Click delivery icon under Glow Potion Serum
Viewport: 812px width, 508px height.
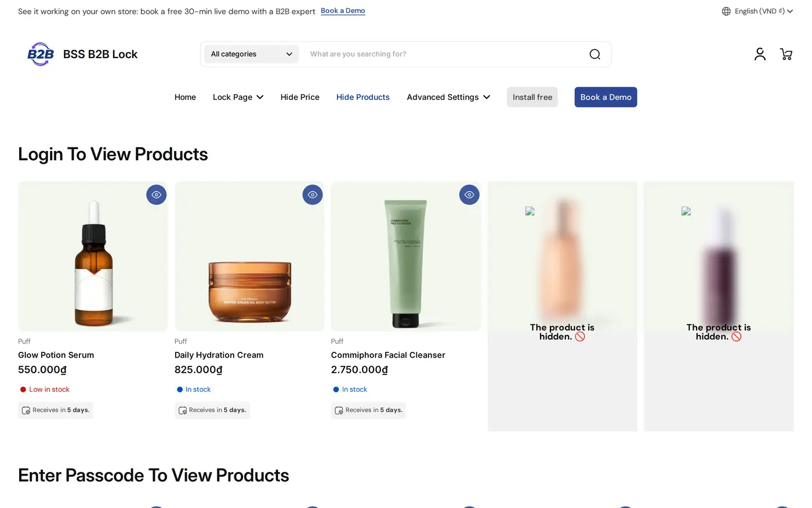26,410
